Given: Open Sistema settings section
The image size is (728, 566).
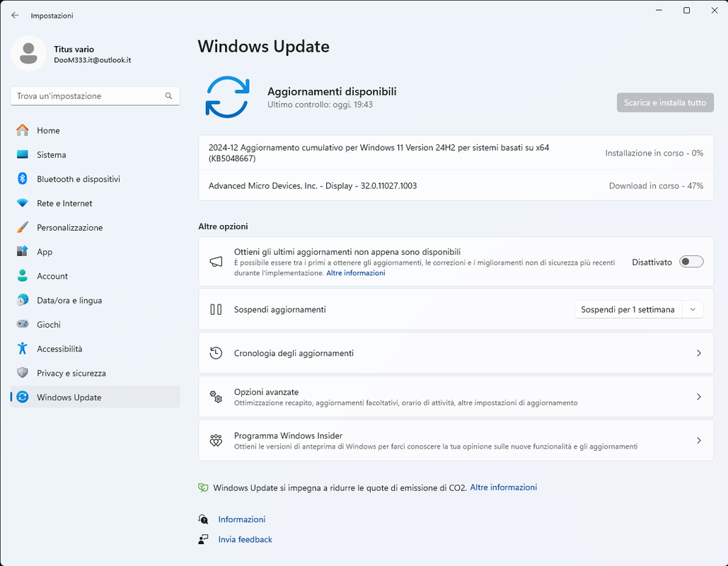Looking at the screenshot, I should click(95, 155).
